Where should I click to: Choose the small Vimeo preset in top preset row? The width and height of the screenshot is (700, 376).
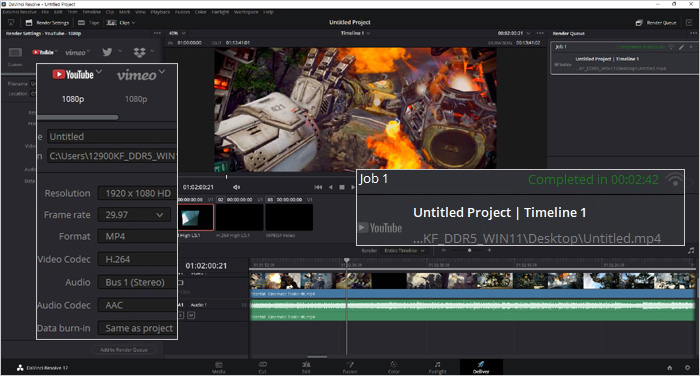pyautogui.click(x=75, y=52)
